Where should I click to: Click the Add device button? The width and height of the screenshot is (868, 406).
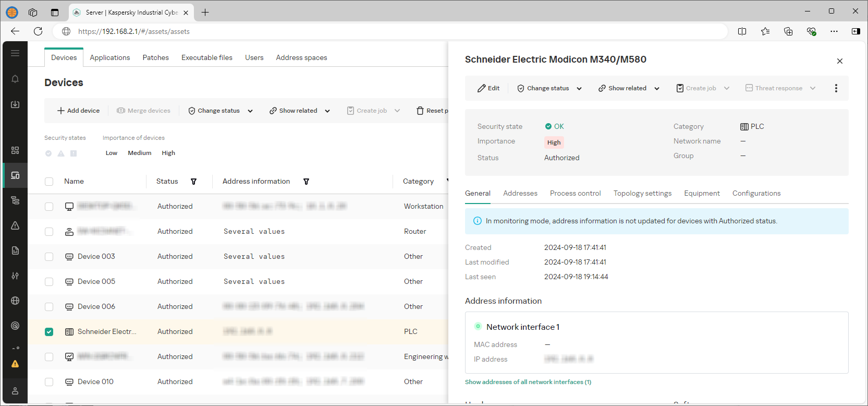(x=78, y=111)
